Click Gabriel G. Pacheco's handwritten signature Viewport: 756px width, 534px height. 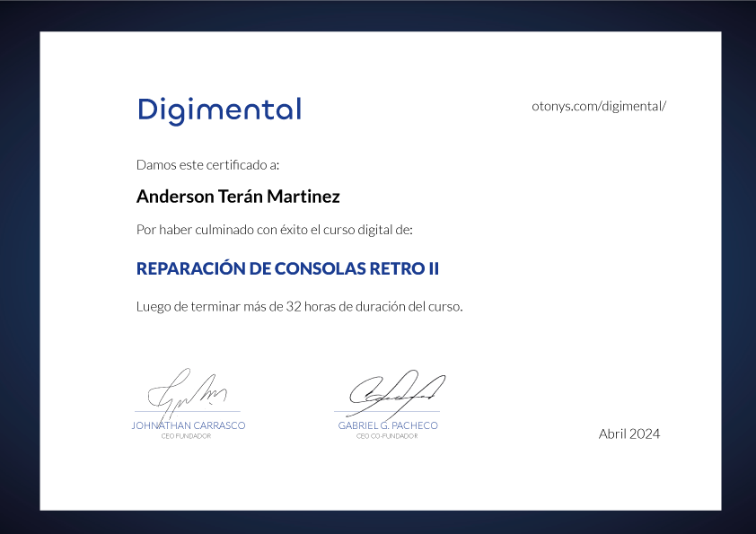pyautogui.click(x=395, y=390)
